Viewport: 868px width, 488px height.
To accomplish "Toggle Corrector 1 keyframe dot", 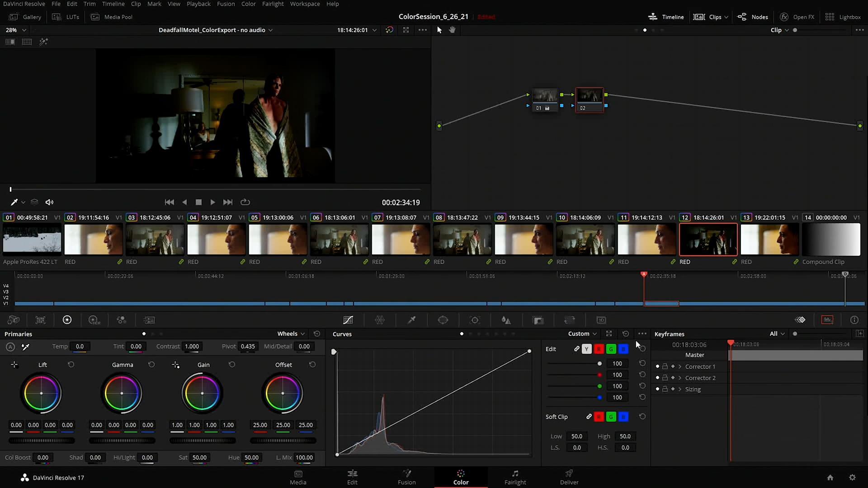I will (x=657, y=366).
